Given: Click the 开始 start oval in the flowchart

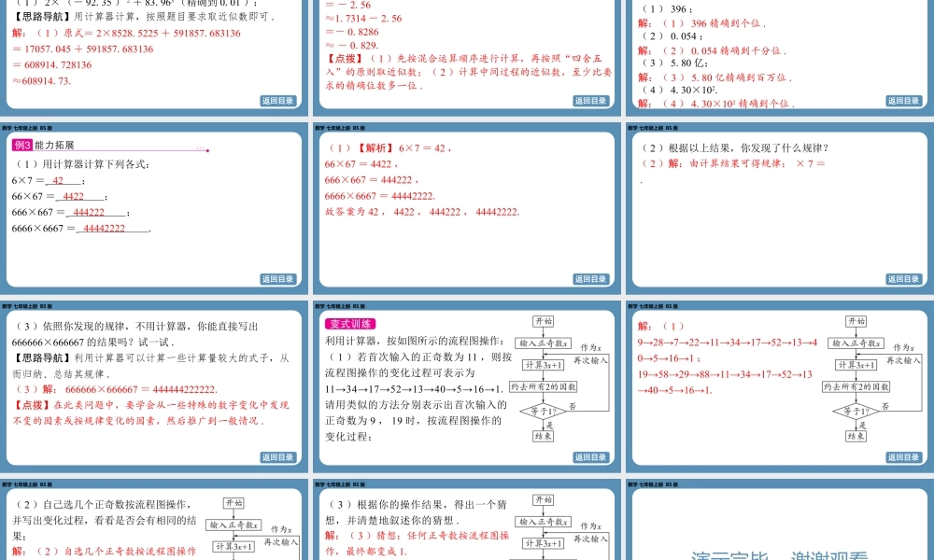Looking at the screenshot, I should (543, 322).
